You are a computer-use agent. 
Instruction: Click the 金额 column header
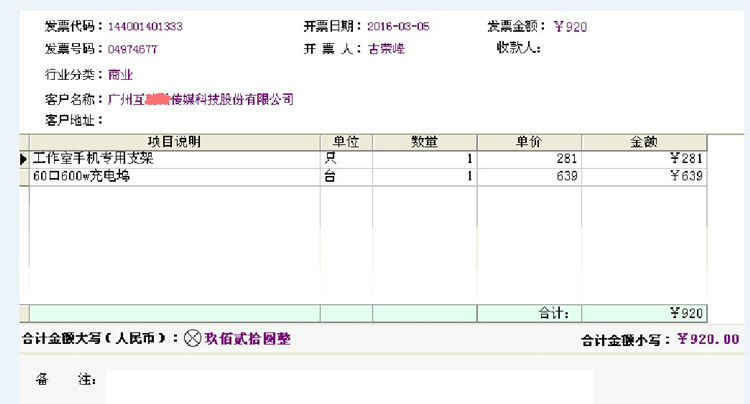point(643,142)
